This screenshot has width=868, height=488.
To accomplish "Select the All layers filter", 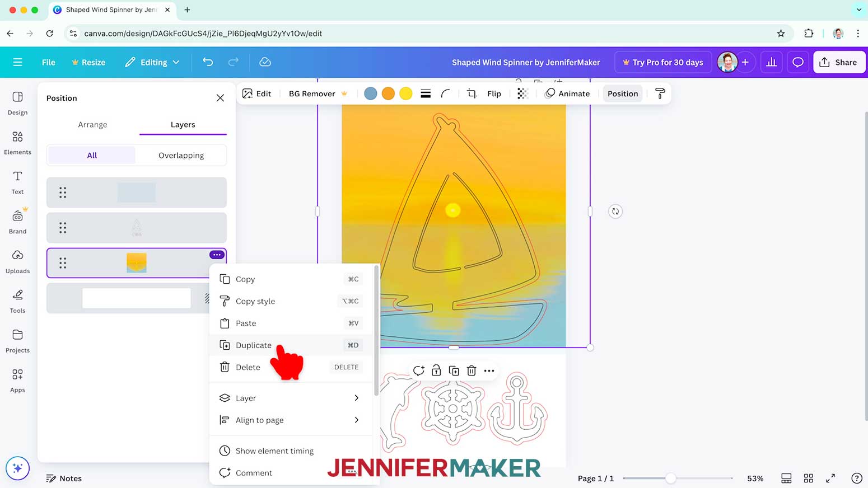I will 92,155.
